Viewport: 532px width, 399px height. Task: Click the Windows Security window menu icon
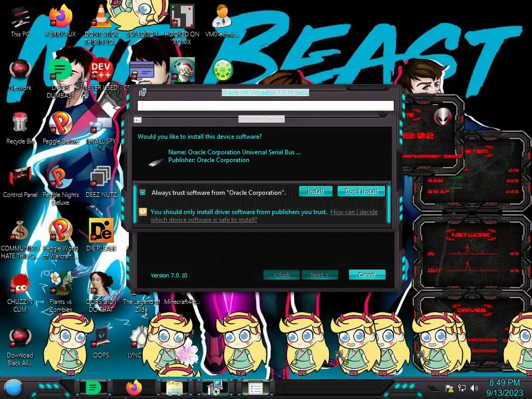coord(137,120)
